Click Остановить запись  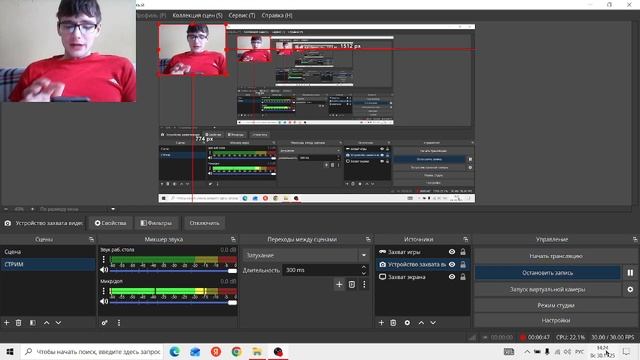click(547, 273)
